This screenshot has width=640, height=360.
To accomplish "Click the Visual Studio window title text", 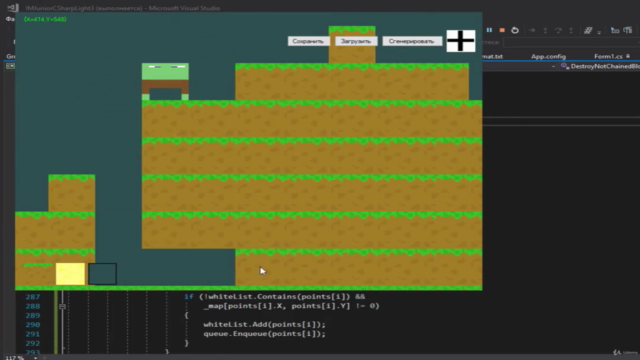I will coord(122,8).
